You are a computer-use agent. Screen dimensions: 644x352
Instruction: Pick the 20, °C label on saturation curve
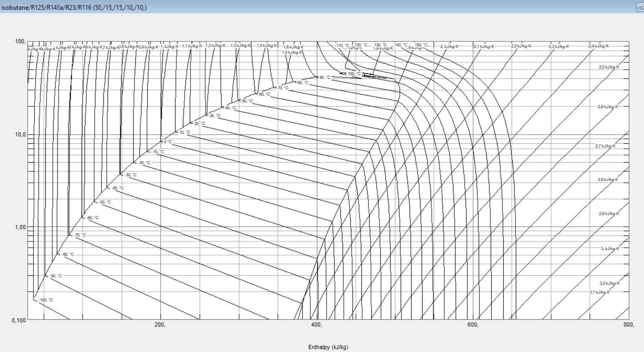[x=200, y=124]
